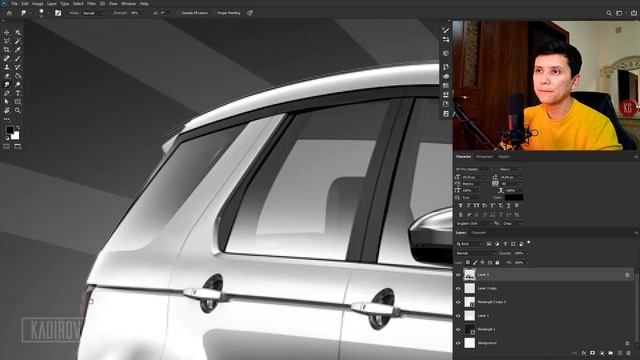Click the Character panel text color swatch
The width and height of the screenshot is (640, 360).
point(514,198)
